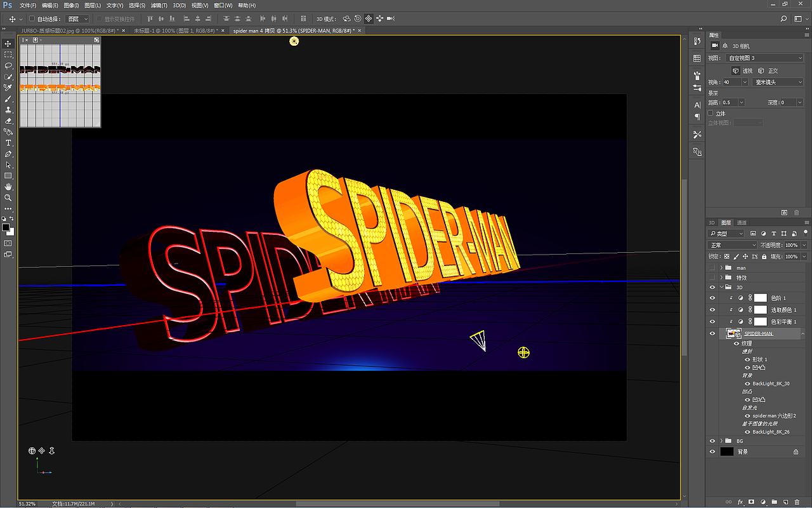The height and width of the screenshot is (508, 812).
Task: Select the Quick Selection tool
Action: (x=8, y=77)
